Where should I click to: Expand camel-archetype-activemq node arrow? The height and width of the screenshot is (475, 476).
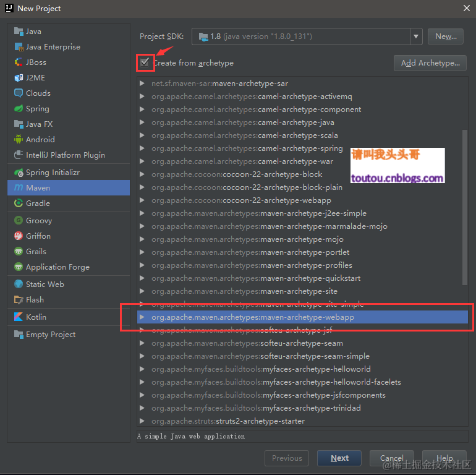[x=142, y=96]
